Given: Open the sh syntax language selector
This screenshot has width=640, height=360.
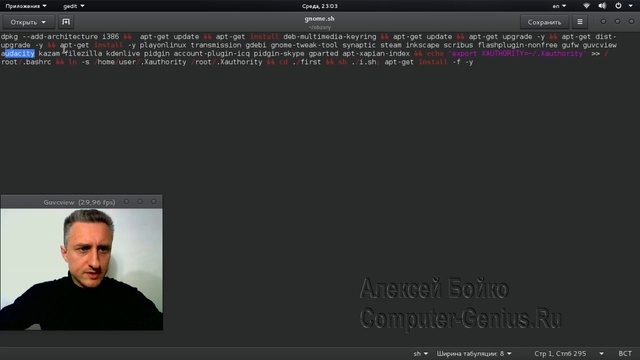Looking at the screenshot, I should [420, 353].
